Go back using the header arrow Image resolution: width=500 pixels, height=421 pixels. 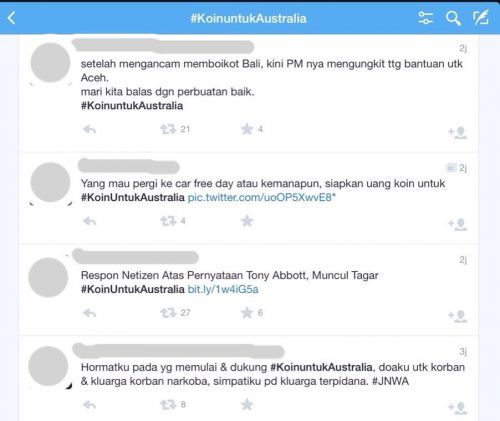[11, 18]
